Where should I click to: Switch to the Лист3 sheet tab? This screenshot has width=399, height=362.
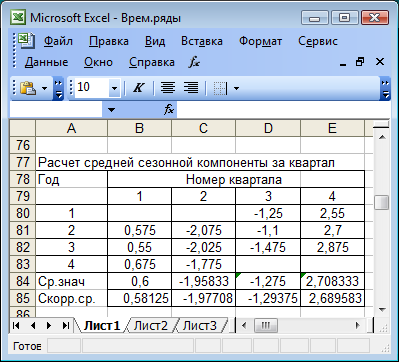click(200, 326)
